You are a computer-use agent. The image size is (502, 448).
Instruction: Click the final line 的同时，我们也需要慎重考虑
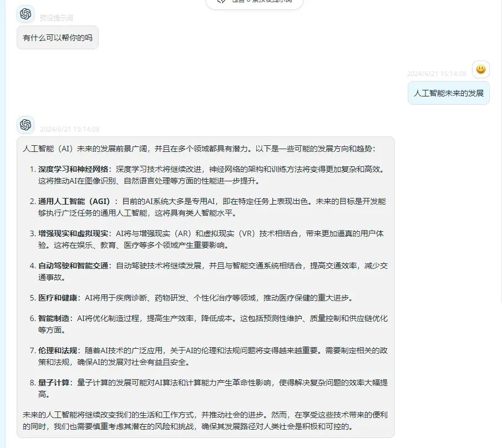pos(188,426)
